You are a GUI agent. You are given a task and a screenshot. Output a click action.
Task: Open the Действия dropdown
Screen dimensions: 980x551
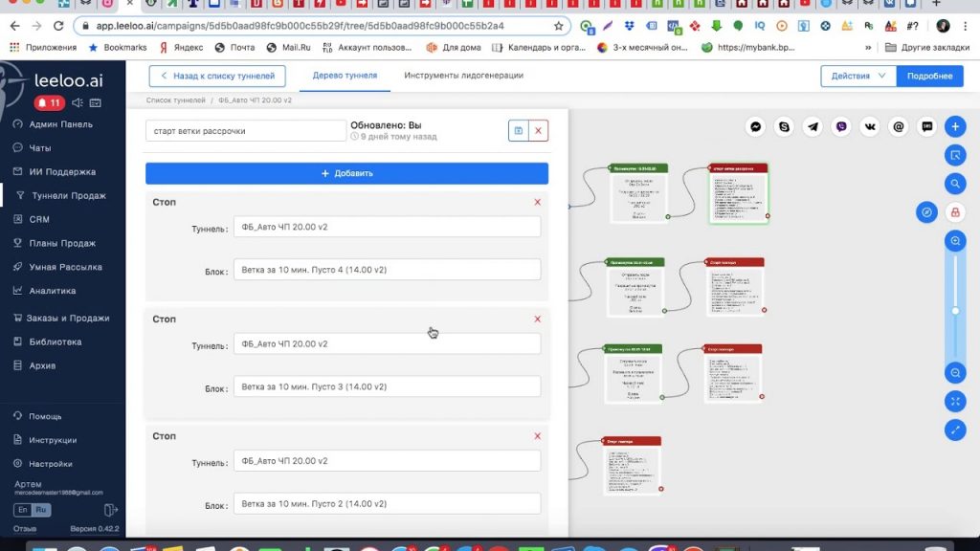pos(858,76)
